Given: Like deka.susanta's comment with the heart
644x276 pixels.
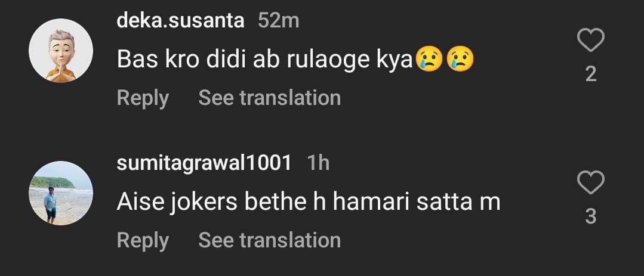Looking at the screenshot, I should click(x=591, y=41).
